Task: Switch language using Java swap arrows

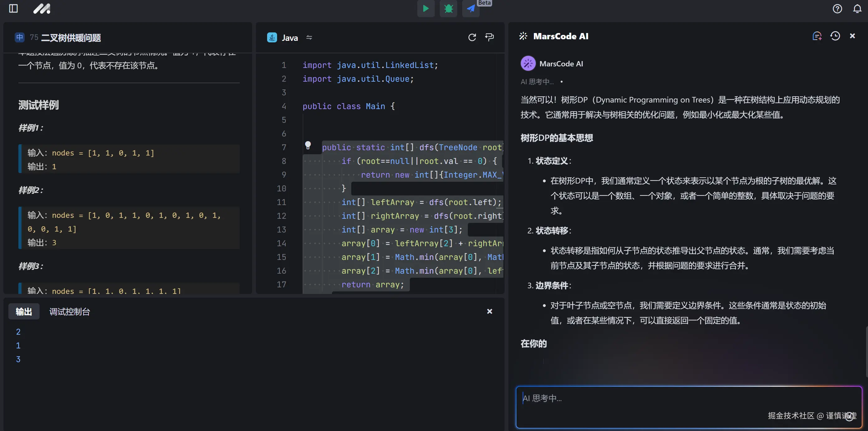Action: pyautogui.click(x=309, y=37)
